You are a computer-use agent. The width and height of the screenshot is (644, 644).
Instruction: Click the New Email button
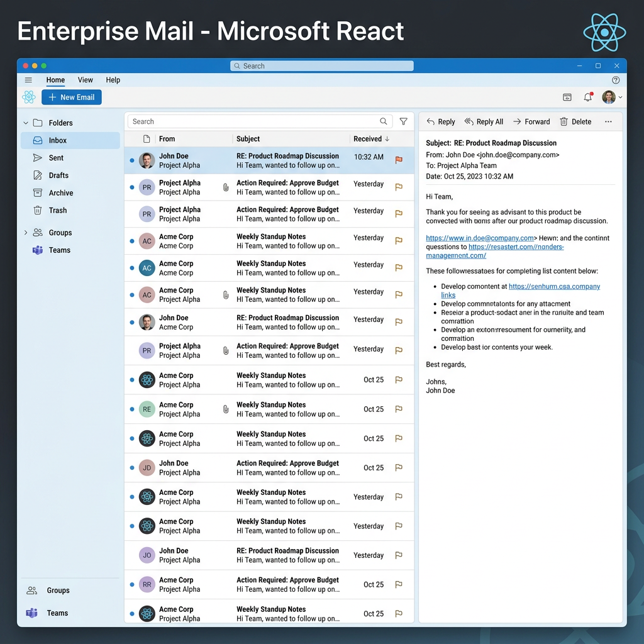coord(72,97)
